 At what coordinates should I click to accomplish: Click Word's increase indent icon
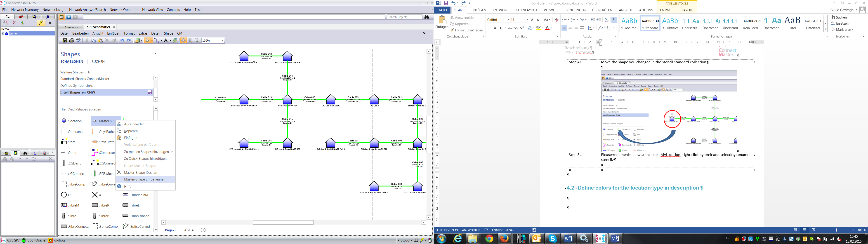point(598,20)
